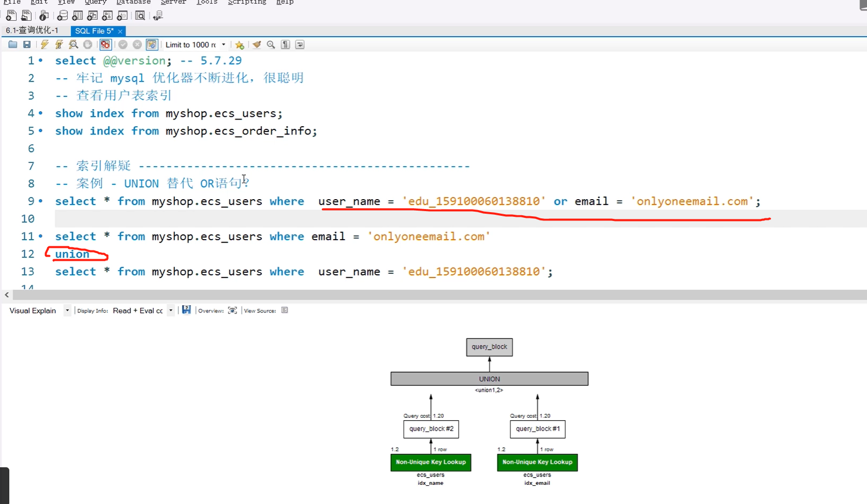Create new stored procedure icon
867x504 pixels.
[x=107, y=16]
